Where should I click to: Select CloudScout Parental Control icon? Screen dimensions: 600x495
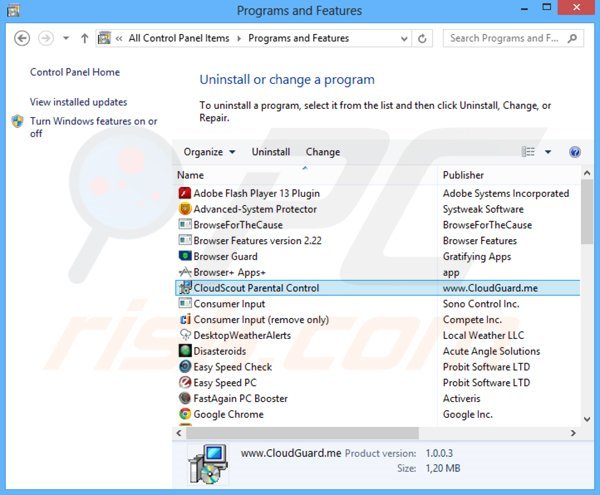pyautogui.click(x=185, y=288)
